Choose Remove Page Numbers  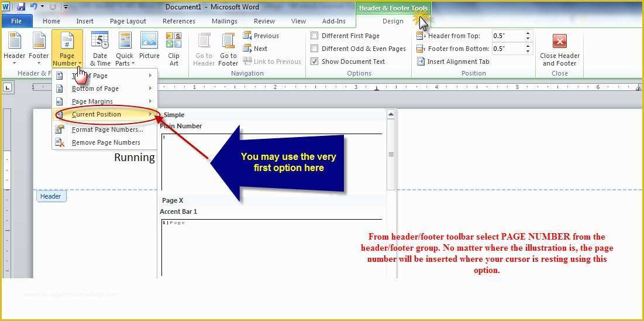coord(105,142)
